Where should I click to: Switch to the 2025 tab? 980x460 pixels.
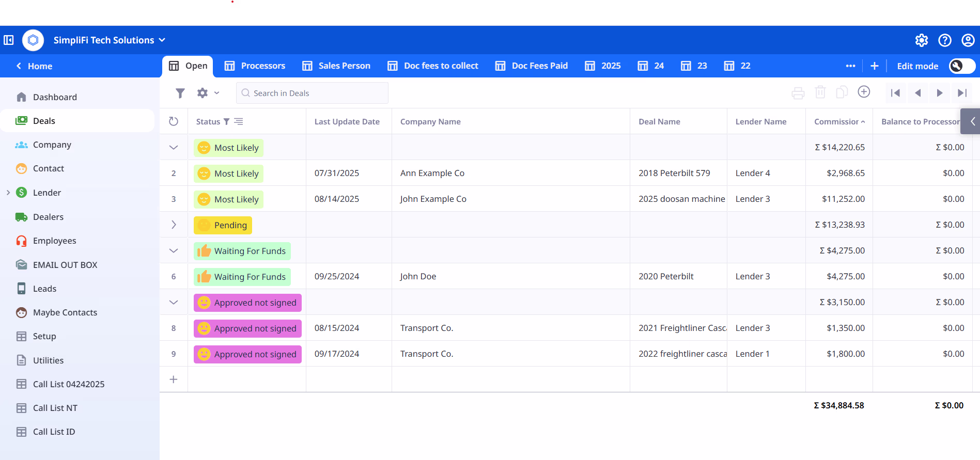[x=603, y=66]
